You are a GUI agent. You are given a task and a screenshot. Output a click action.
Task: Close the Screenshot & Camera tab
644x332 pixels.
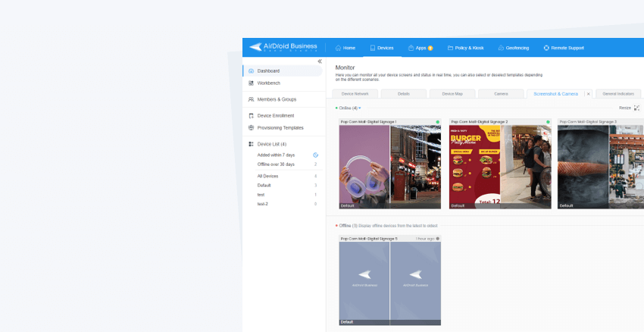point(588,94)
